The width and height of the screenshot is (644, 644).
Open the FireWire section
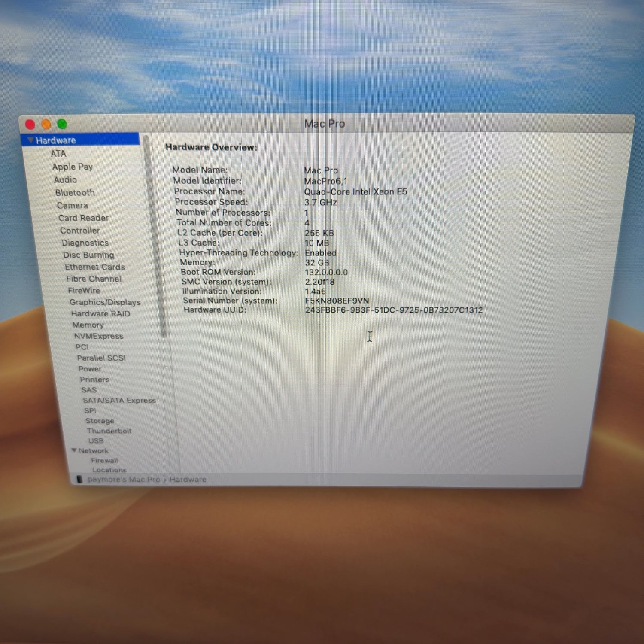click(x=84, y=291)
